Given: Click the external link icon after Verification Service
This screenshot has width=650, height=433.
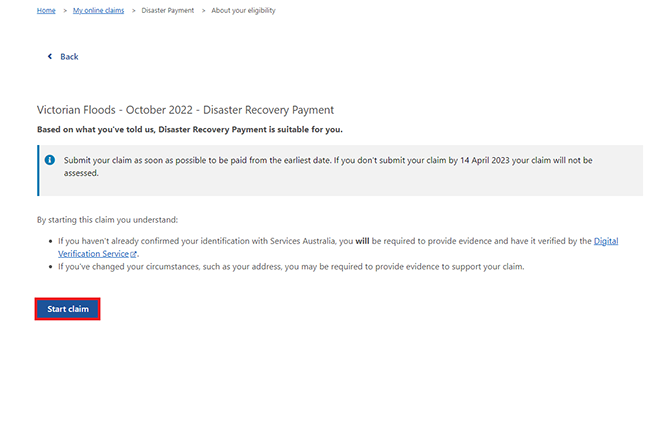Looking at the screenshot, I should tap(133, 254).
